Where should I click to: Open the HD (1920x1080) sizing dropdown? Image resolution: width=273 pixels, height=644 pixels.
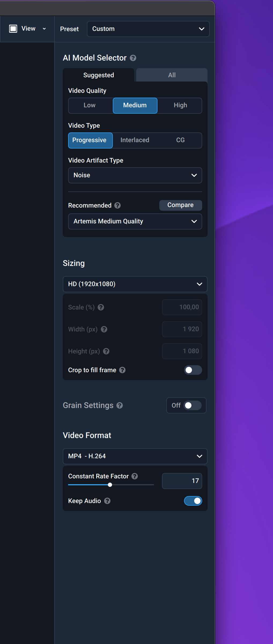tap(135, 284)
